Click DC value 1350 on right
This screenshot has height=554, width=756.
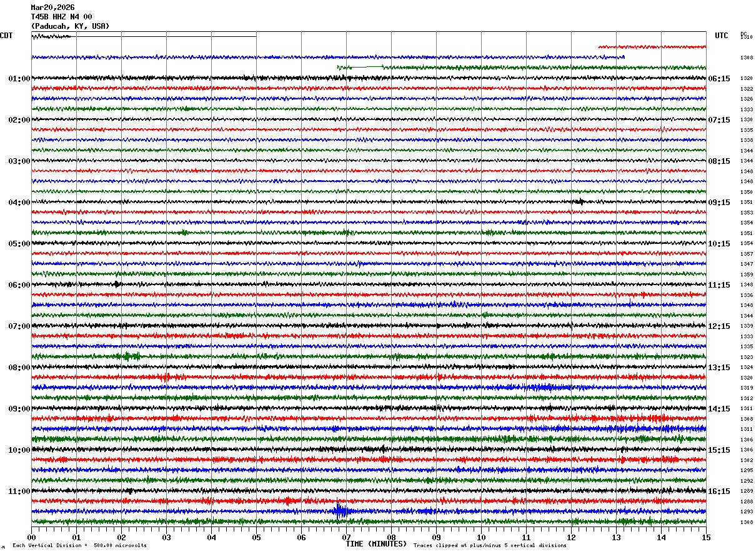click(x=747, y=193)
